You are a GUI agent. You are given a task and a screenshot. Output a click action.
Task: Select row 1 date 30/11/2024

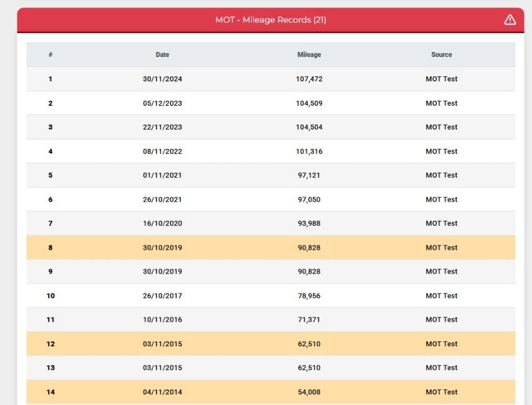pos(162,79)
